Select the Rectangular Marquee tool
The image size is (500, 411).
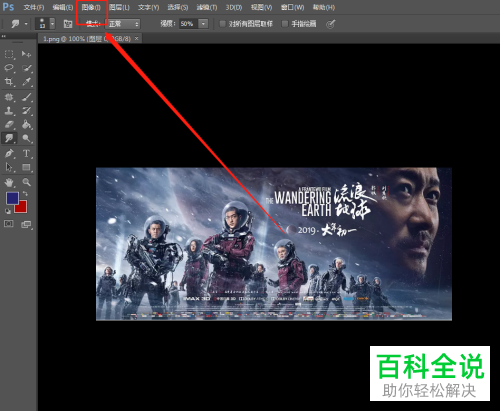click(9, 54)
